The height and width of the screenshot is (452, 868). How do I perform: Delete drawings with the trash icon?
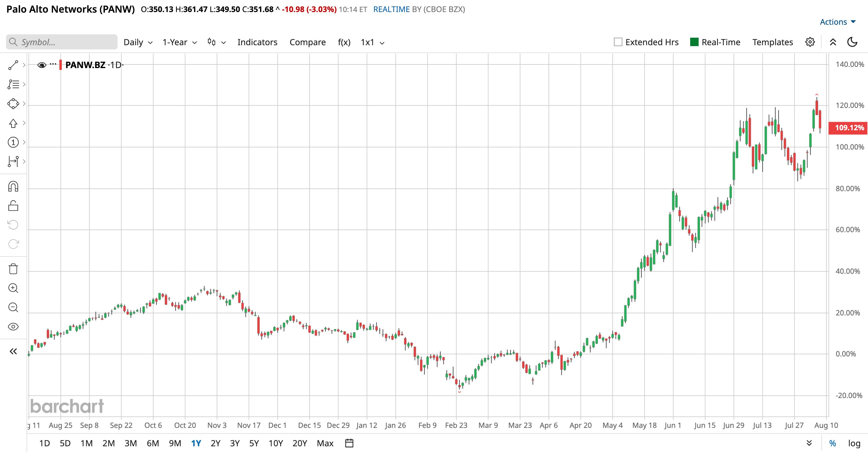point(13,269)
